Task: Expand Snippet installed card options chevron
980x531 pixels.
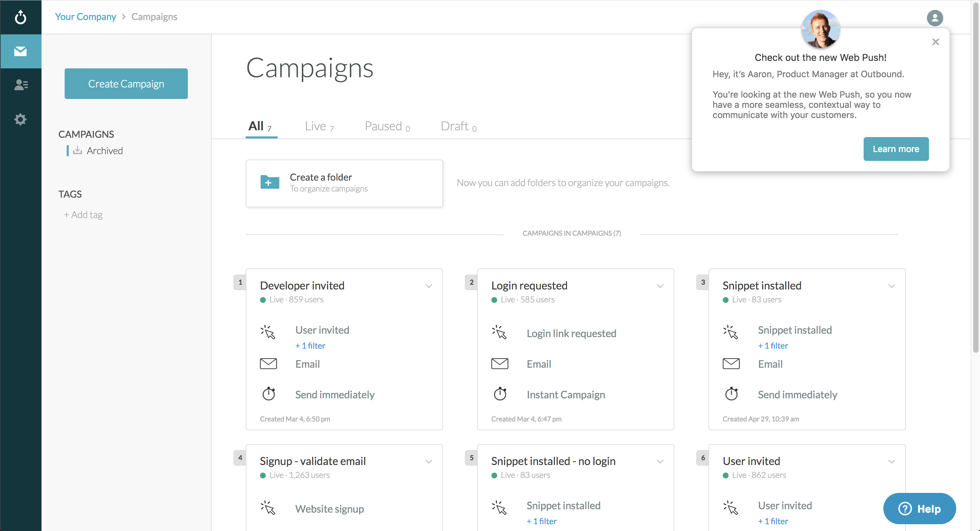Action: pos(892,286)
